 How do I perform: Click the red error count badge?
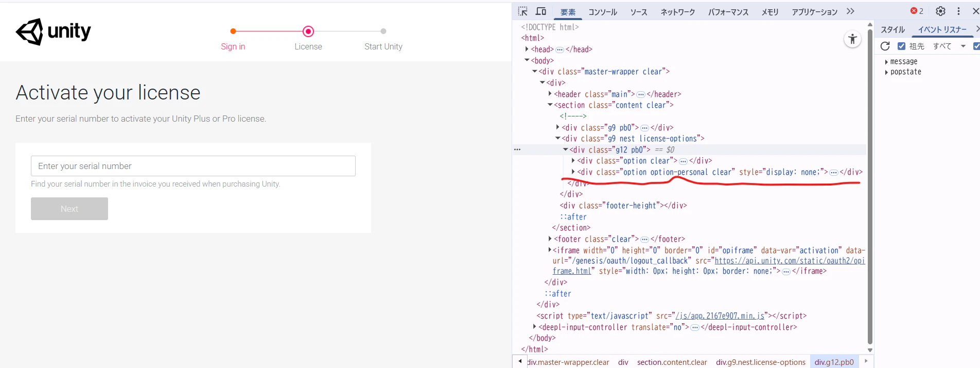pos(917,11)
